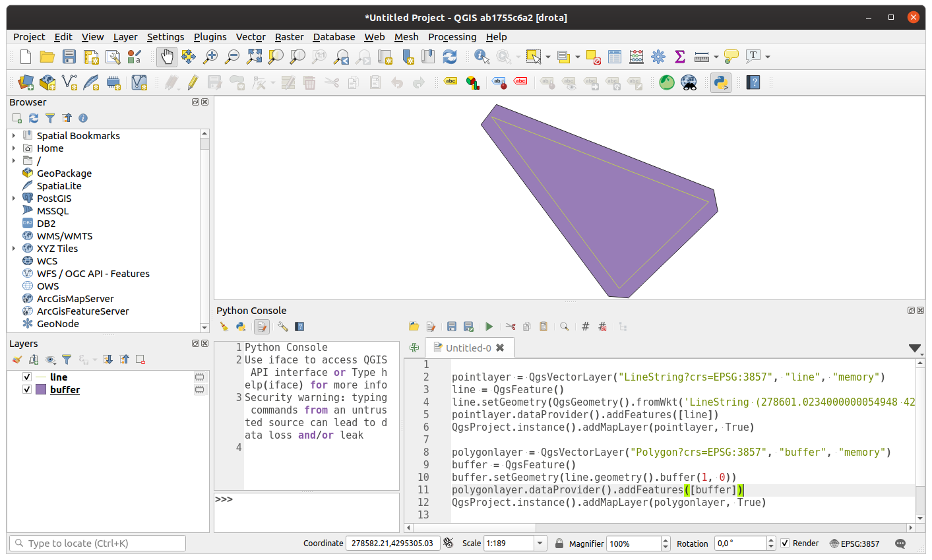Activate Zoom In on map canvas
Screen dimensions: 932x560
[x=210, y=57]
